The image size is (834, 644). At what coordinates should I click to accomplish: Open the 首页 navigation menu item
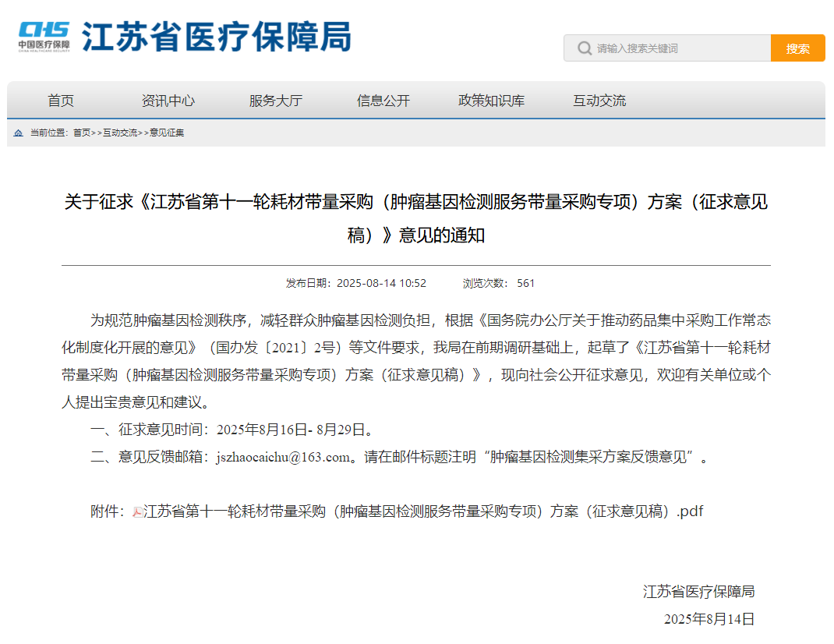pyautogui.click(x=61, y=101)
